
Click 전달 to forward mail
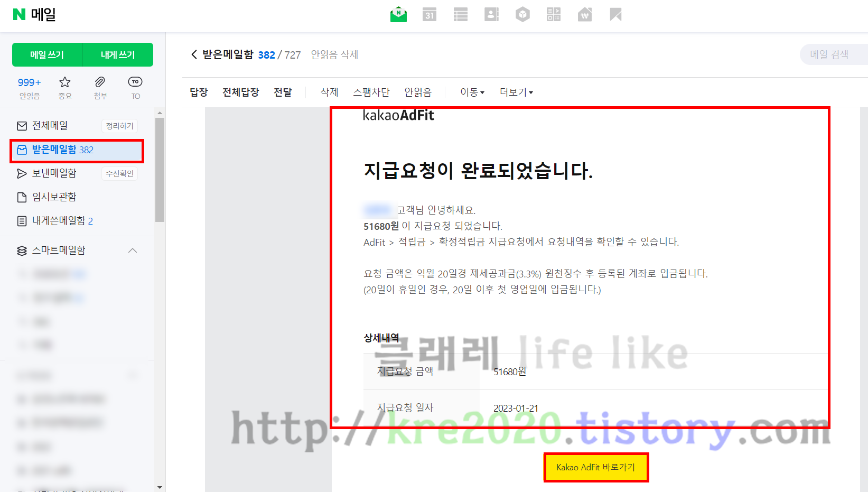(283, 92)
